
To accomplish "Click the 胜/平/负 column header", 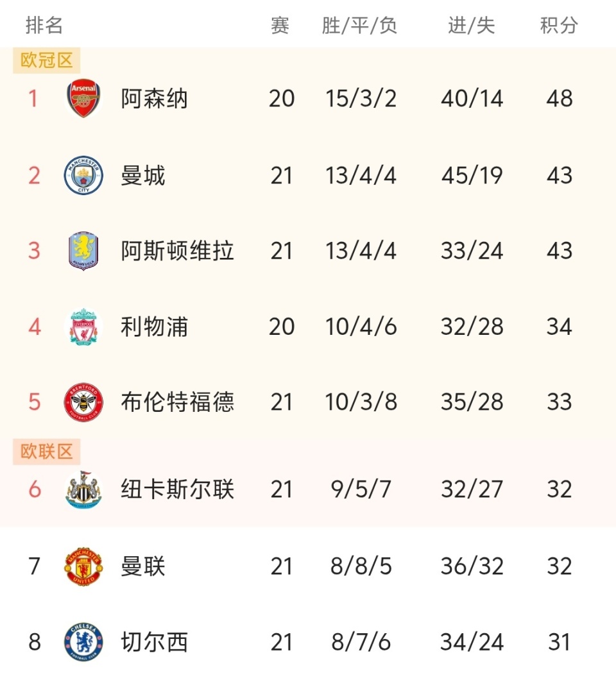I will click(x=359, y=26).
